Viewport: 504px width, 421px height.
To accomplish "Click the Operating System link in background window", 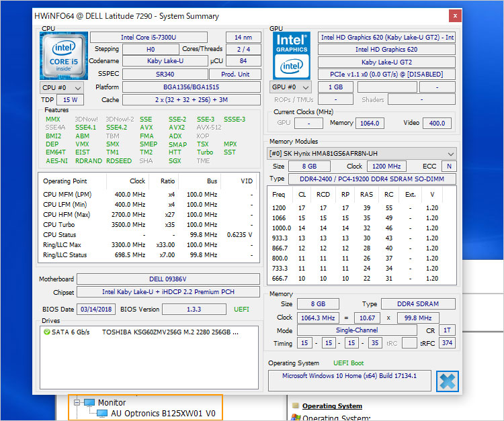I will tap(332, 406).
